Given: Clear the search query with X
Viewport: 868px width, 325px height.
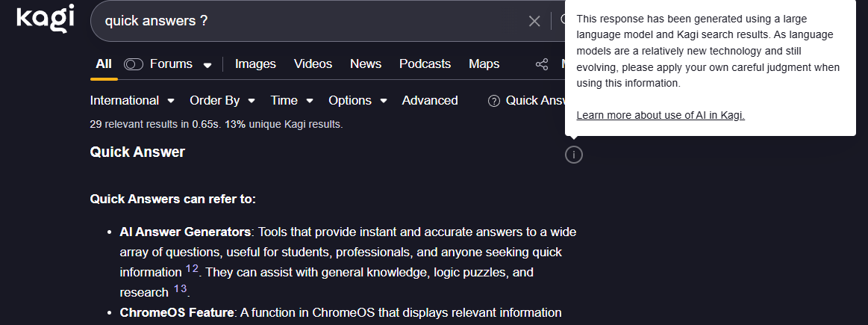Looking at the screenshot, I should [534, 21].
